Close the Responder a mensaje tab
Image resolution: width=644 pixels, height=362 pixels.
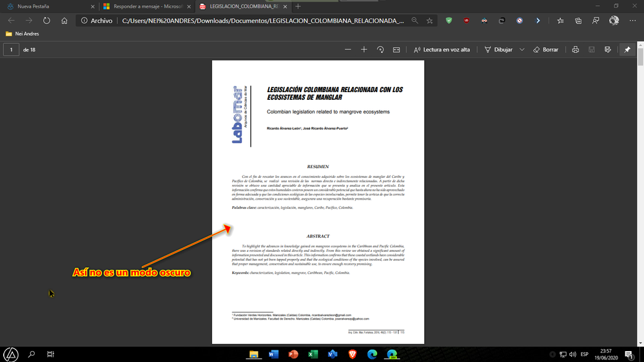(189, 6)
